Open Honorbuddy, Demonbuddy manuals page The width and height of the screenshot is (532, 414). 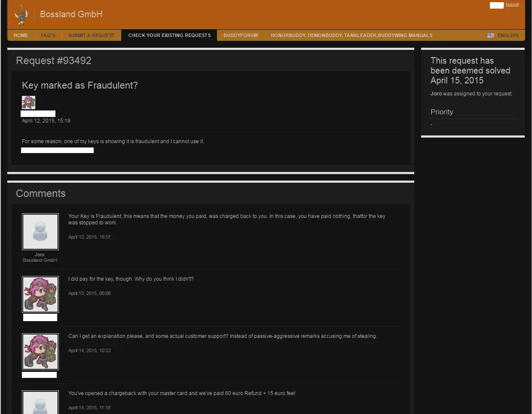[351, 35]
